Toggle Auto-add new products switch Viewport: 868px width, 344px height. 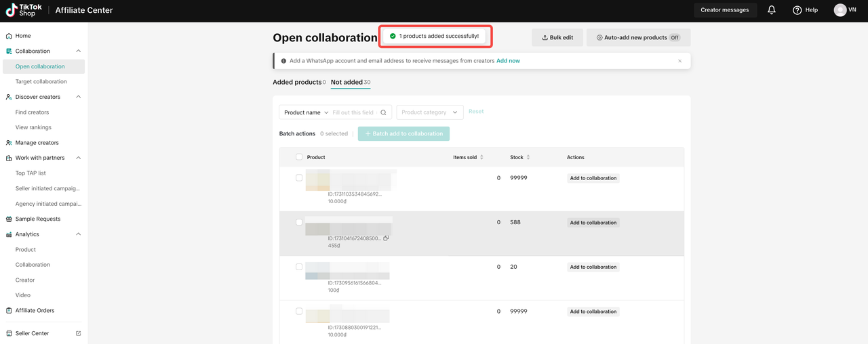(674, 38)
